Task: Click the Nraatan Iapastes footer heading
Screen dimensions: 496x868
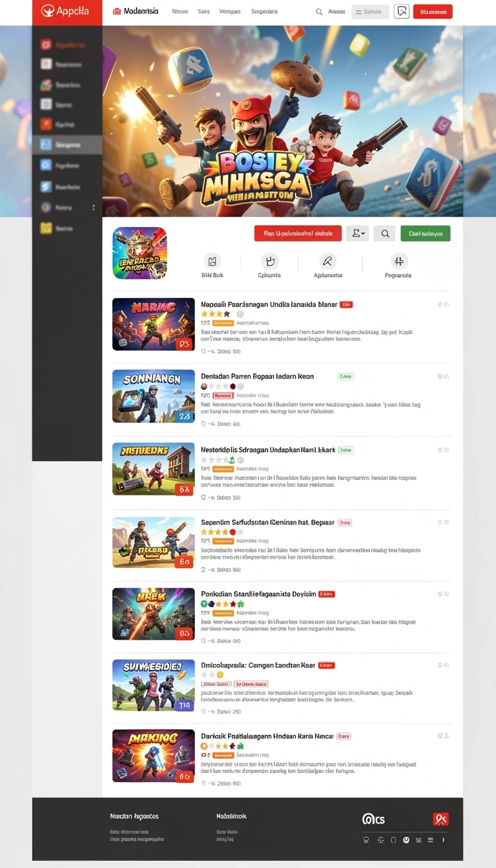Action: (x=134, y=816)
